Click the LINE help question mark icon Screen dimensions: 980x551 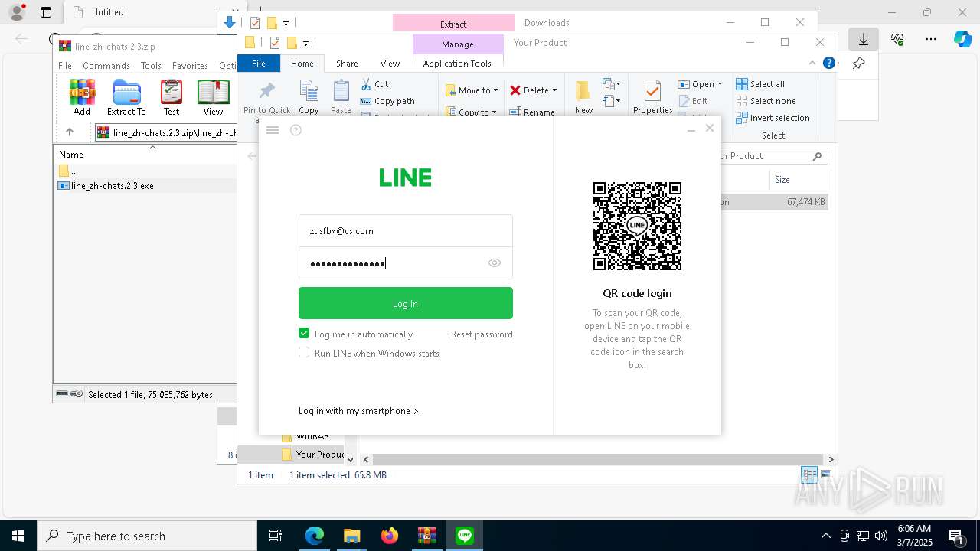[x=296, y=130]
